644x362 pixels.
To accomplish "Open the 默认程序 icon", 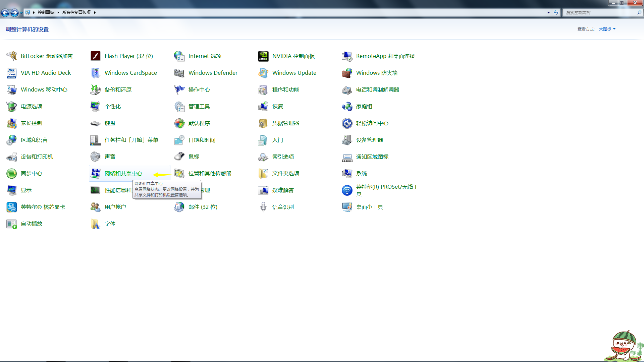I will pyautogui.click(x=179, y=123).
